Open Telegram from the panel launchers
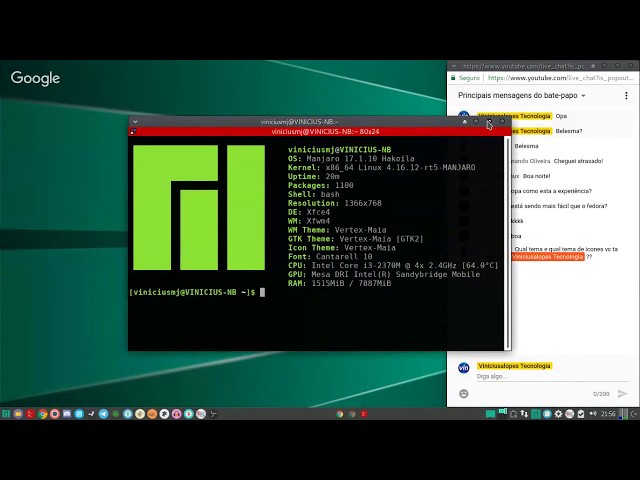 [103, 414]
